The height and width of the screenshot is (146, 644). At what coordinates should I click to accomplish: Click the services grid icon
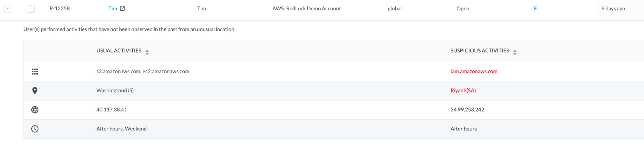click(35, 71)
